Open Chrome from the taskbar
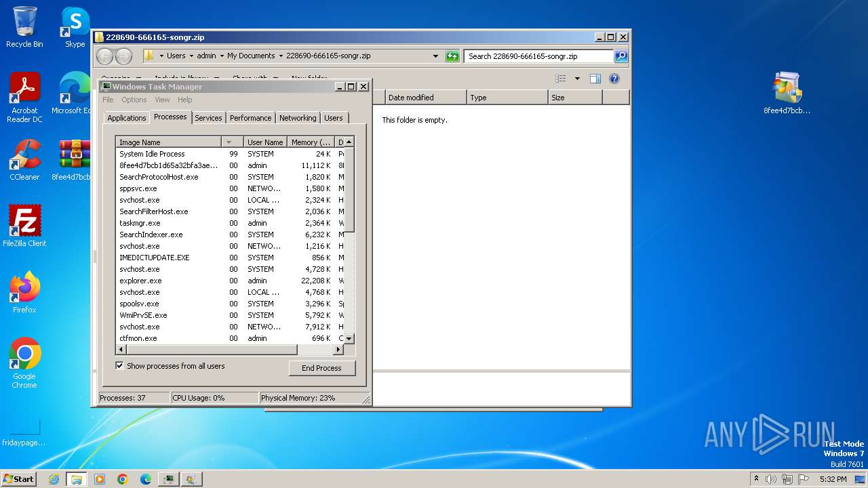The image size is (868, 488). 122,479
